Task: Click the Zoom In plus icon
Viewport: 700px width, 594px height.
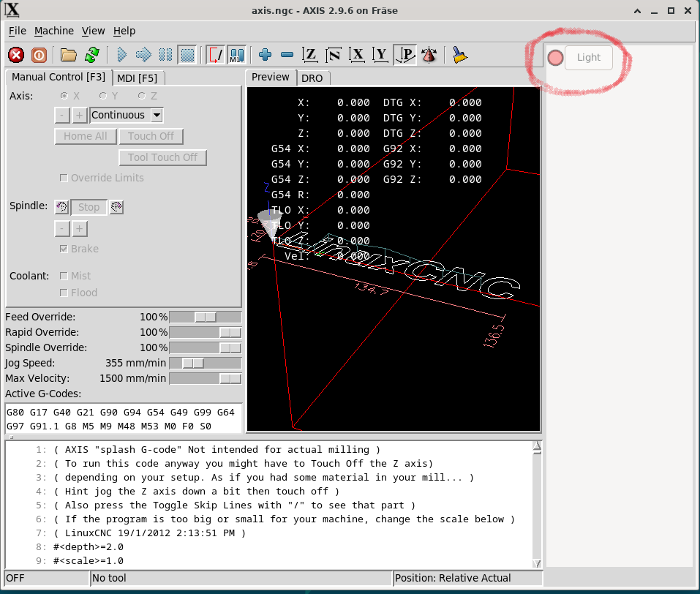Action: (266, 55)
